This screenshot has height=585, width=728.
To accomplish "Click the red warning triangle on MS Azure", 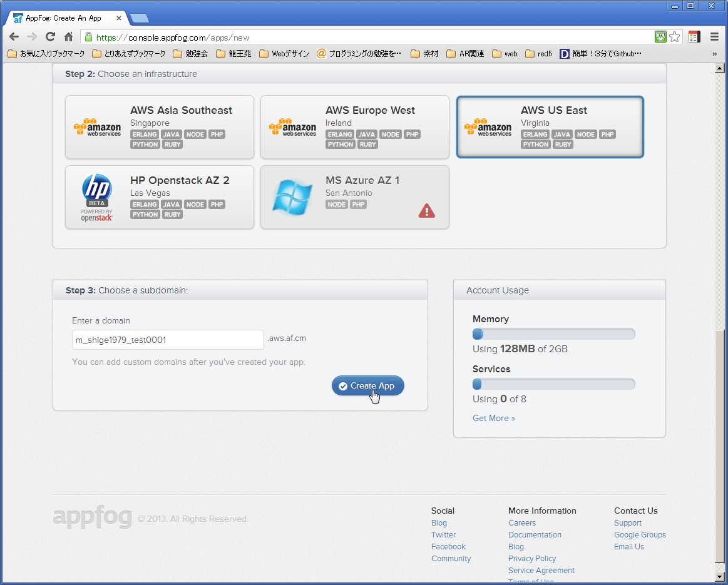I will click(427, 211).
